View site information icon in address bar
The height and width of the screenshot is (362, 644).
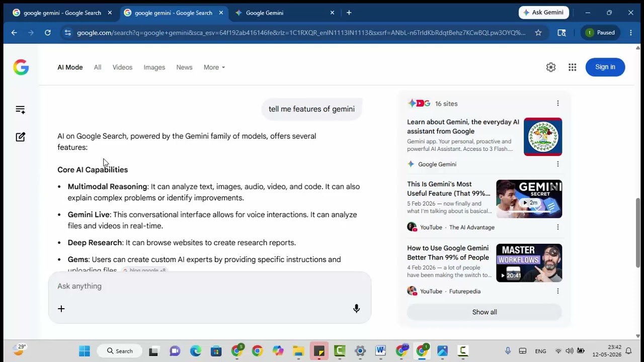[67, 33]
